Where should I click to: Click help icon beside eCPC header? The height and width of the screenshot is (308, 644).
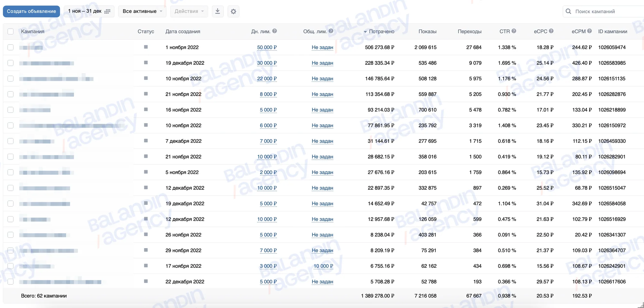coord(551,31)
